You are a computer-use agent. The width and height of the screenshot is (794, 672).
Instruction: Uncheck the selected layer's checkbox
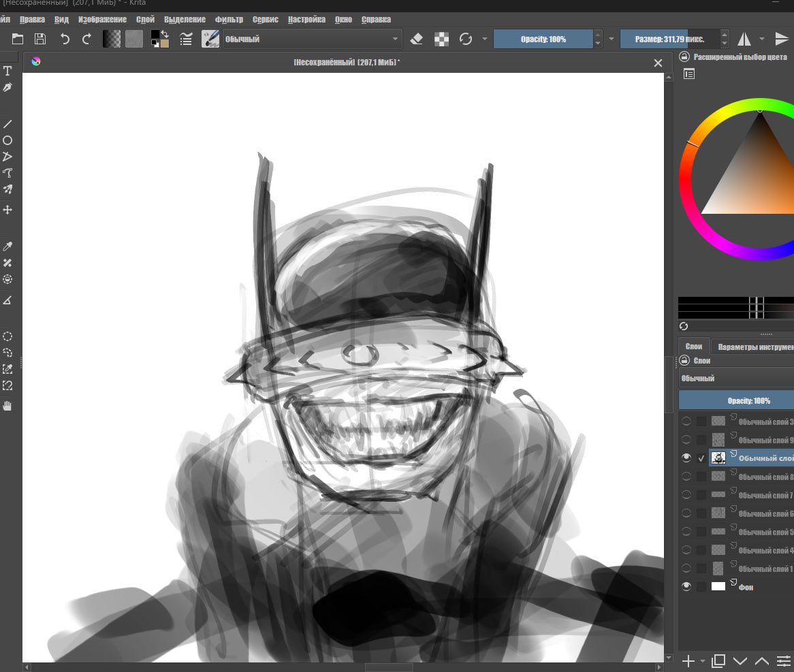point(701,458)
